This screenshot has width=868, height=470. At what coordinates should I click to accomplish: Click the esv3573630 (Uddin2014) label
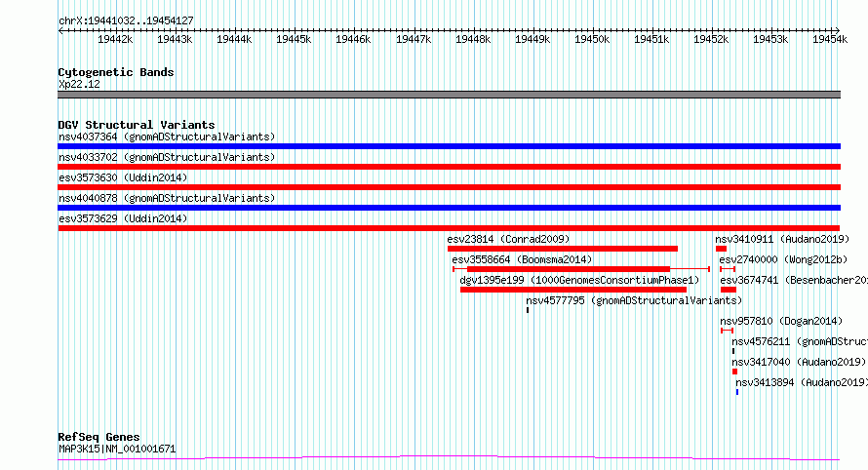pyautogui.click(x=123, y=177)
